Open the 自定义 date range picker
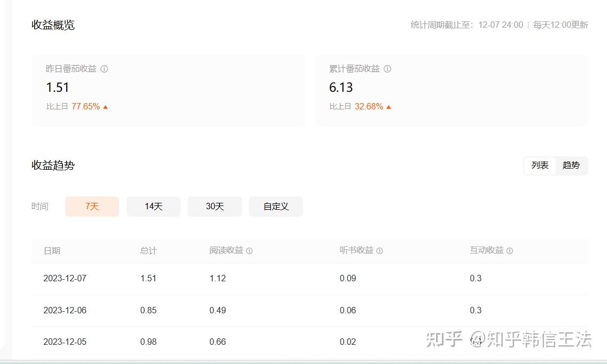The height and width of the screenshot is (364, 607). [276, 207]
